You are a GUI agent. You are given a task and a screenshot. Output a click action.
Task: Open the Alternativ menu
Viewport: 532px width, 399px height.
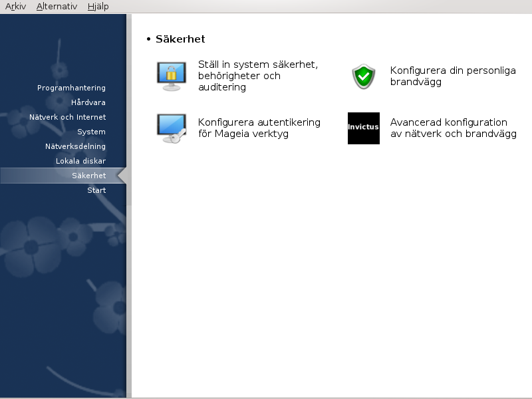coord(57,7)
